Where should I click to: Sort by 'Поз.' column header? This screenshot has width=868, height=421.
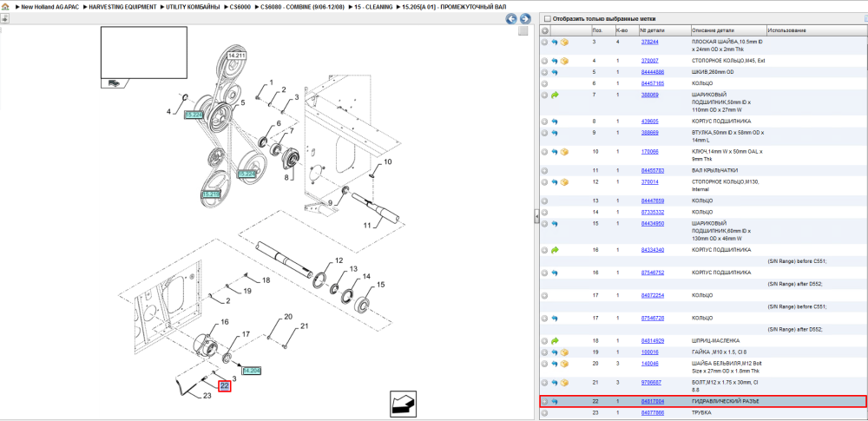[x=597, y=30]
